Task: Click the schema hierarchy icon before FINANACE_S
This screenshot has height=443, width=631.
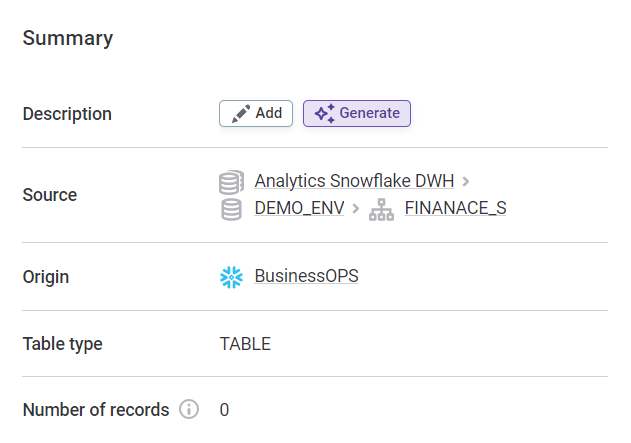Action: (381, 210)
